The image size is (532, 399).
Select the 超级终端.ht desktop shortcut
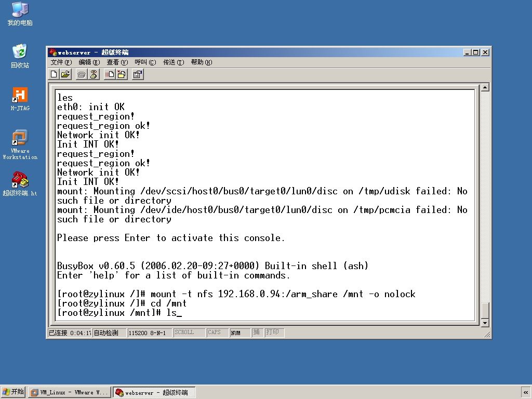point(20,184)
